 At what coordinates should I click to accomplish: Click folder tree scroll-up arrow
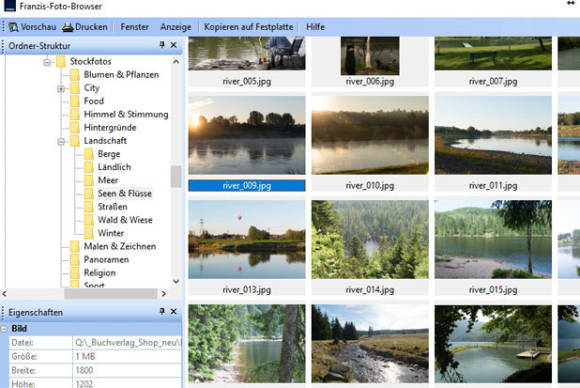(176, 62)
